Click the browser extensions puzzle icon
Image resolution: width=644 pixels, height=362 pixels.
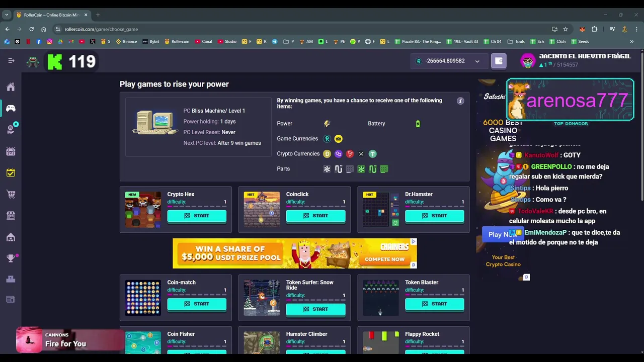pyautogui.click(x=595, y=29)
